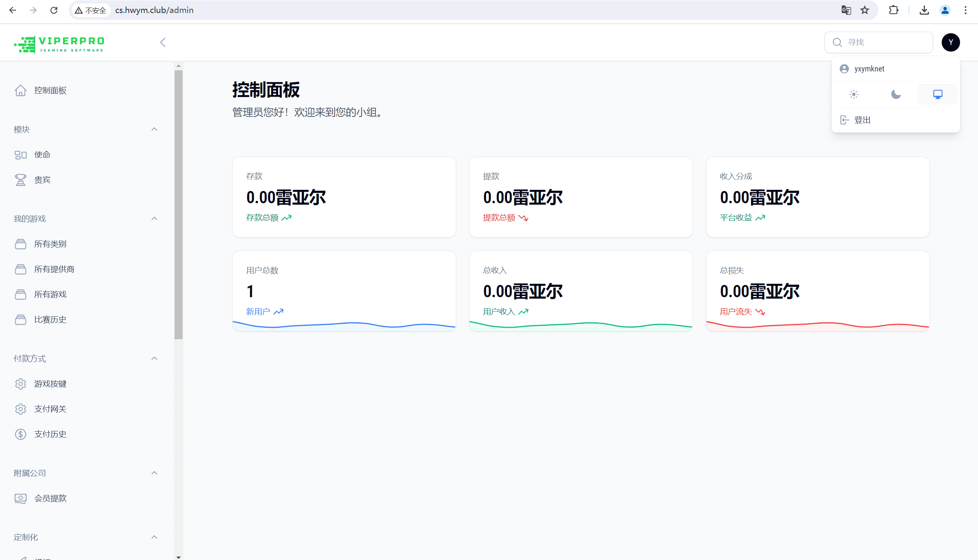Enable dark mode moon toggle

(x=896, y=94)
